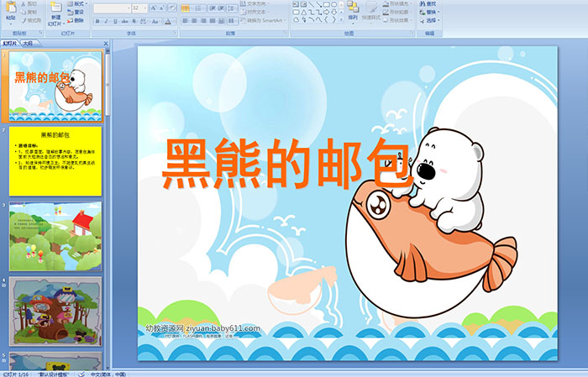Pick the left brace shape
This screenshot has height=377, width=588.
tap(326, 19)
